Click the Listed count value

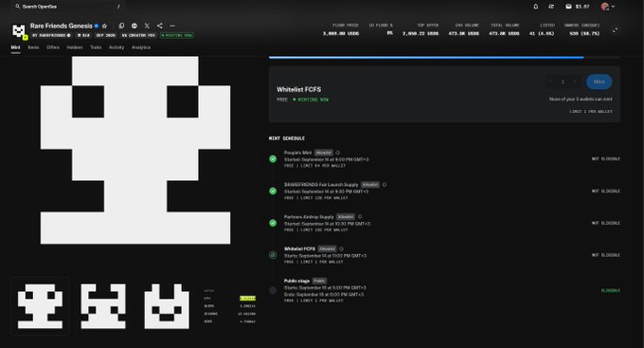click(x=542, y=33)
